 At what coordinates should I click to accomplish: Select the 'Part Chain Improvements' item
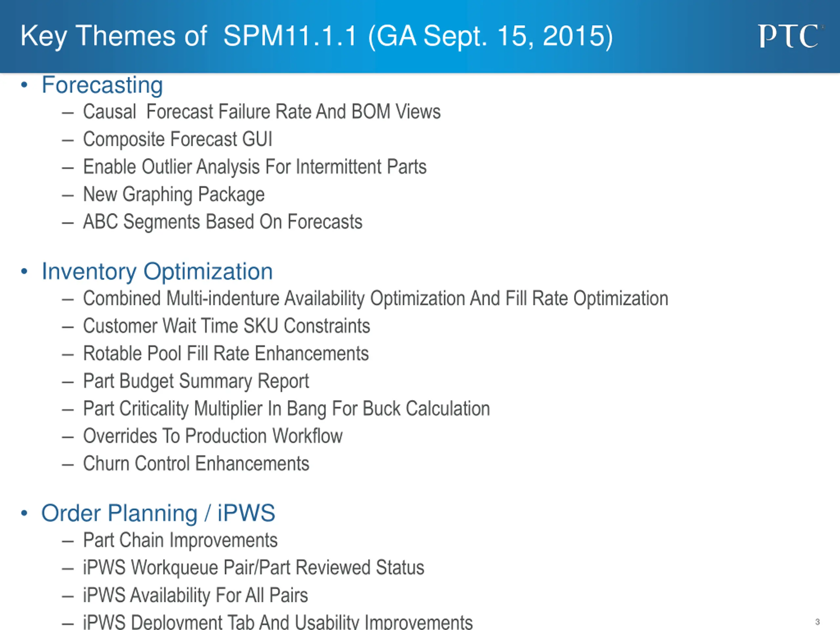pyautogui.click(x=180, y=540)
